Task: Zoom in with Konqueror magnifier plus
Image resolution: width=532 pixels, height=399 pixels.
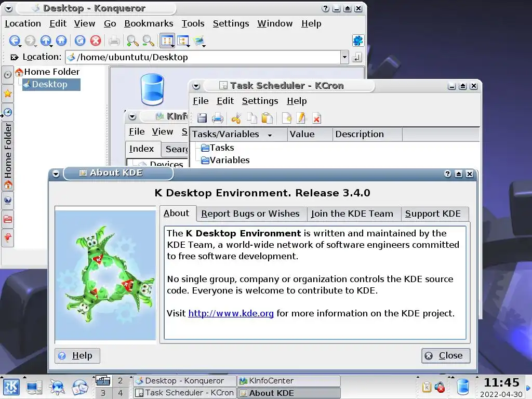Action: (x=132, y=41)
